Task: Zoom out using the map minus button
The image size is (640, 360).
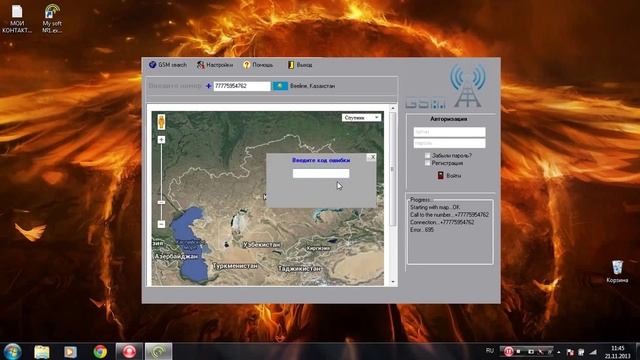Action: coord(161,224)
